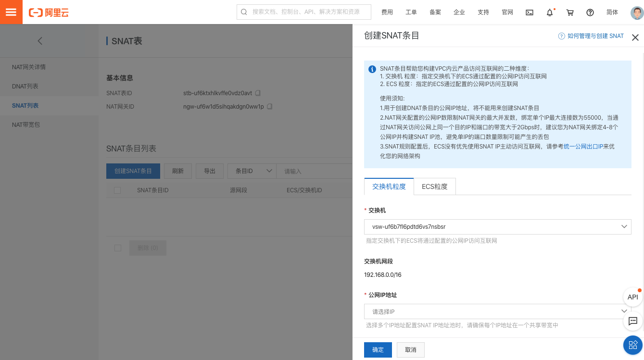The image size is (644, 360).
Task: Open the blue apps grid floating button
Action: pos(633,344)
